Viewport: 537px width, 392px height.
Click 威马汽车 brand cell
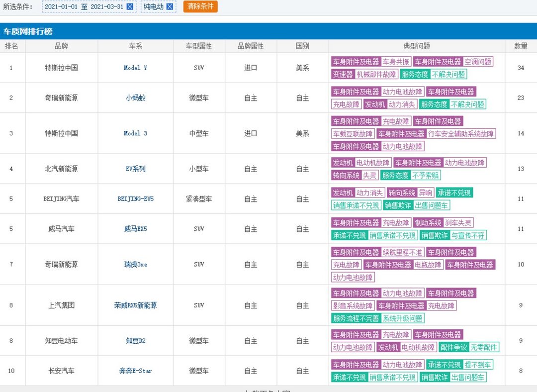61,229
